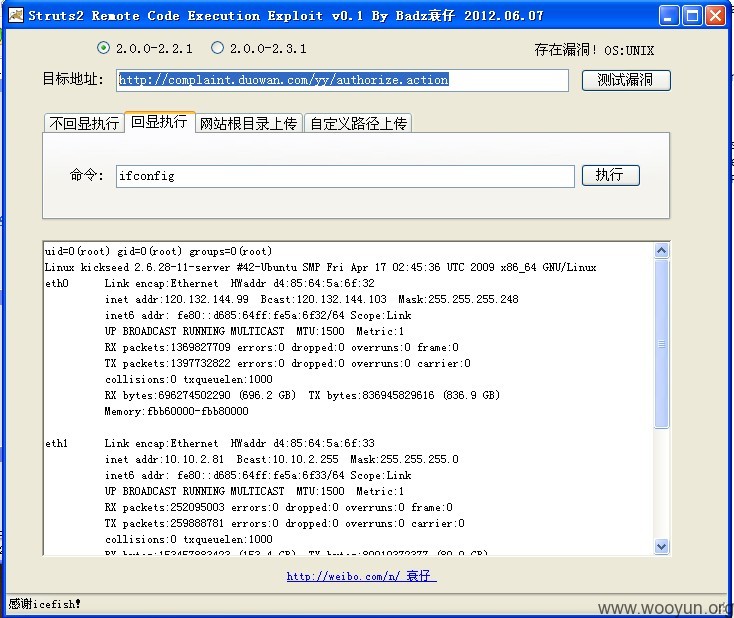Minimize the Struts2 exploit window
Screen dimensions: 734x618
coord(668,15)
